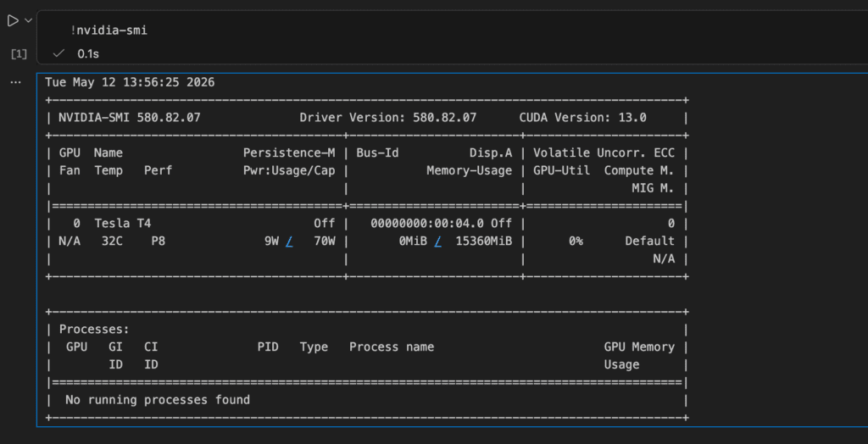Click the Driver Version: 580.82.07 text
868x444 pixels.
click(x=388, y=118)
